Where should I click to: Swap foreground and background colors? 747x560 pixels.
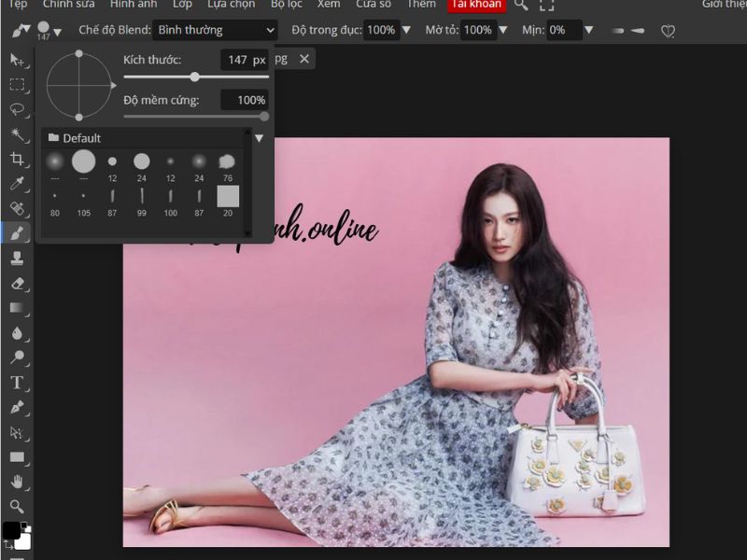[8, 543]
